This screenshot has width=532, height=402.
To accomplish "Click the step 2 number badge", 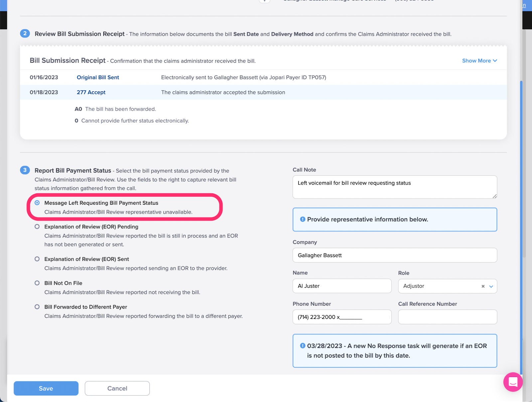I will [25, 34].
